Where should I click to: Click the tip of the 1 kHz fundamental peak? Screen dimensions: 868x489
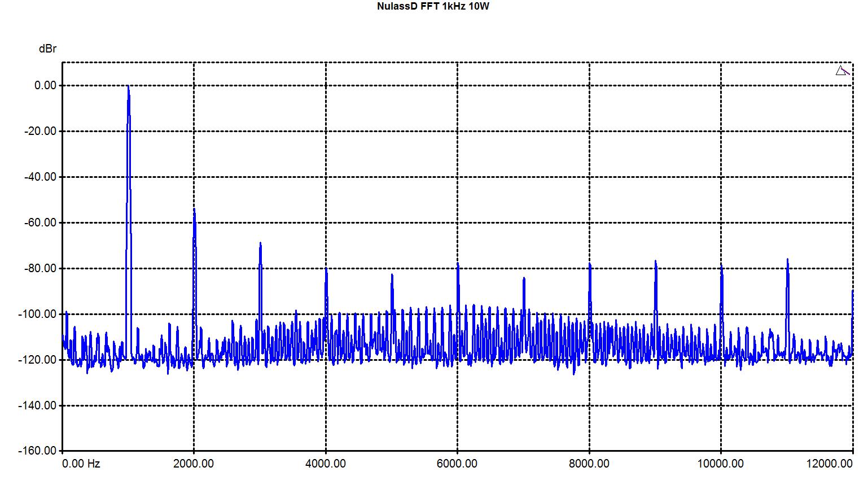[129, 87]
